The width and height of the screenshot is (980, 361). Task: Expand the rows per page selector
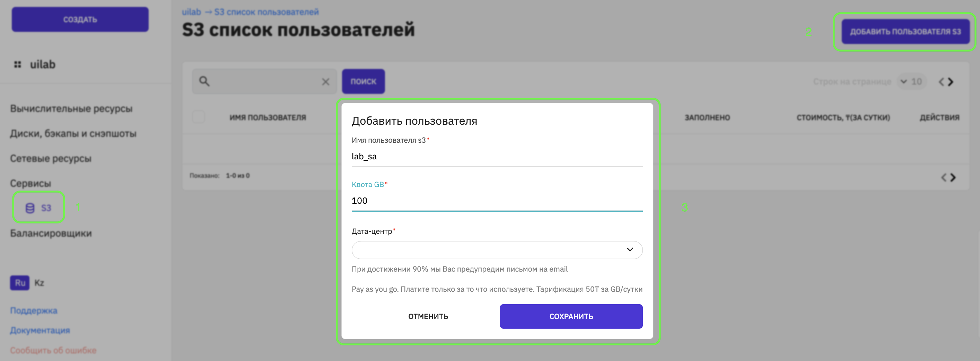[911, 81]
